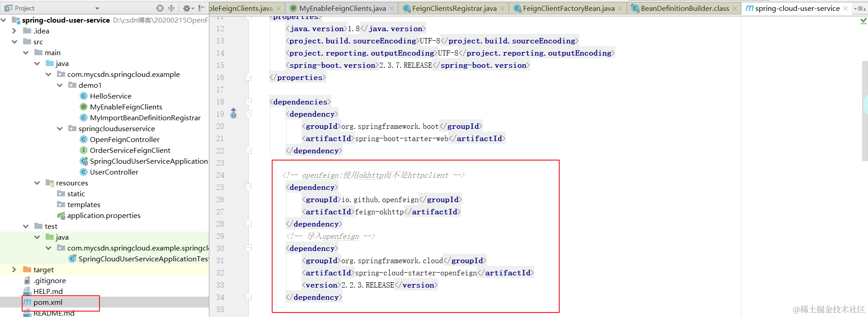Close the spring-cloud-user-service tab
This screenshot has height=317, width=868.
coord(845,9)
